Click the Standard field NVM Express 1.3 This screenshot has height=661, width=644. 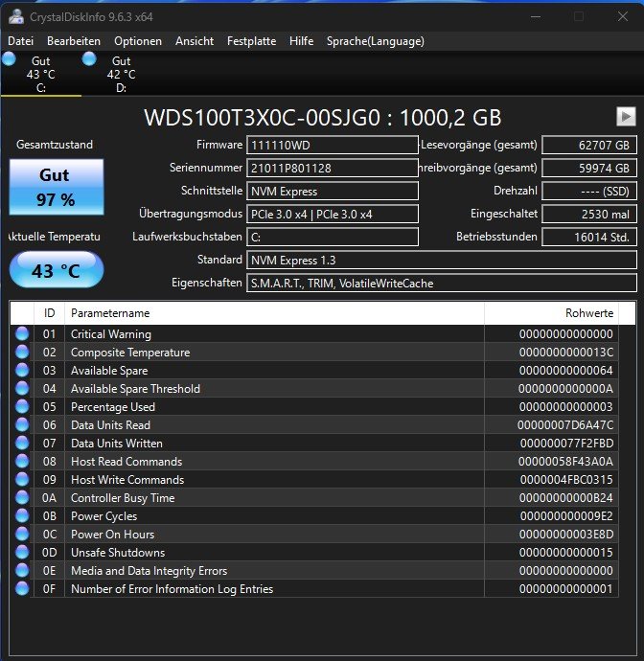(442, 261)
